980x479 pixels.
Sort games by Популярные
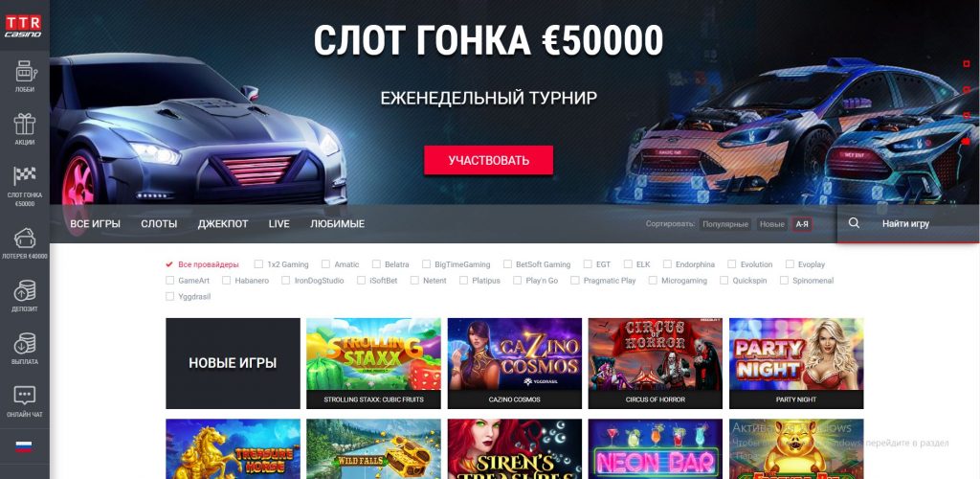coord(725,224)
